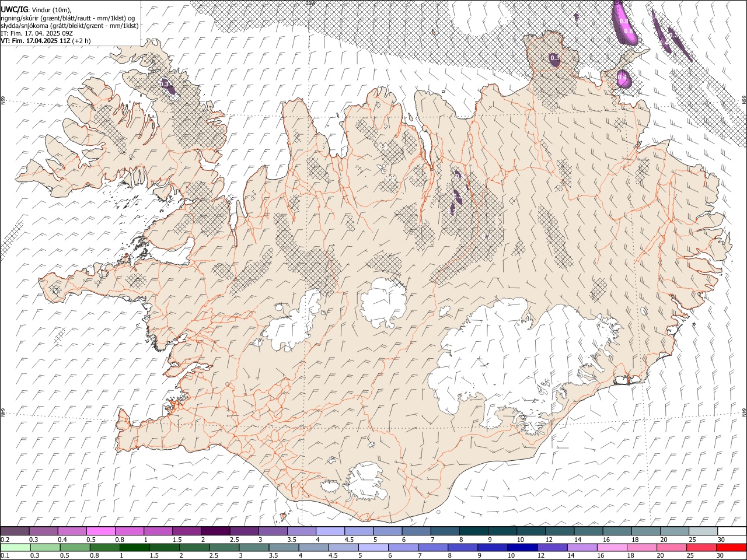Screen dimensions: 747x560
Task: Click the pink precipitation blob on the northeast coast
Action: pos(623,78)
